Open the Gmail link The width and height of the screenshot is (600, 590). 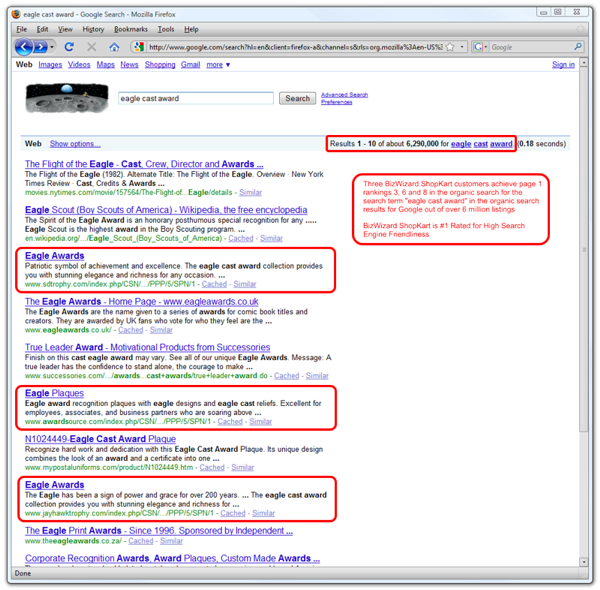click(191, 65)
